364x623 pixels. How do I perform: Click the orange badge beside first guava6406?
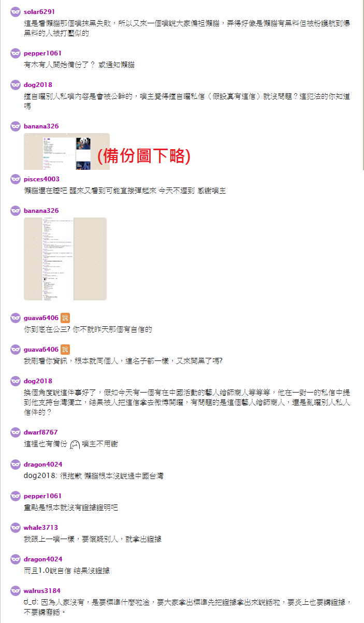point(65,318)
